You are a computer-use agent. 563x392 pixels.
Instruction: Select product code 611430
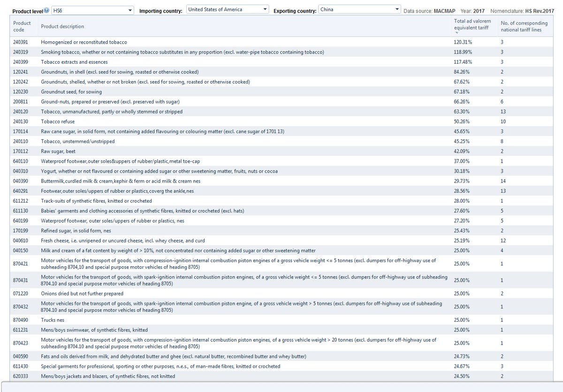(21, 366)
